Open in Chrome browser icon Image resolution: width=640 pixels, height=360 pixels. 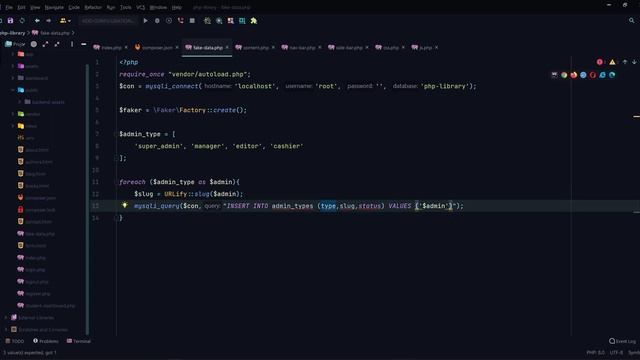(x=564, y=75)
